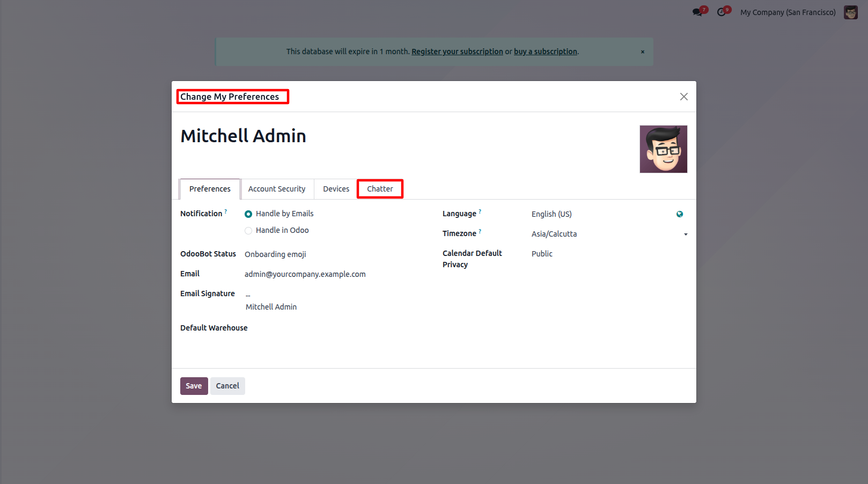Change the Mitchell Admin profile picture
868x484 pixels.
click(664, 149)
